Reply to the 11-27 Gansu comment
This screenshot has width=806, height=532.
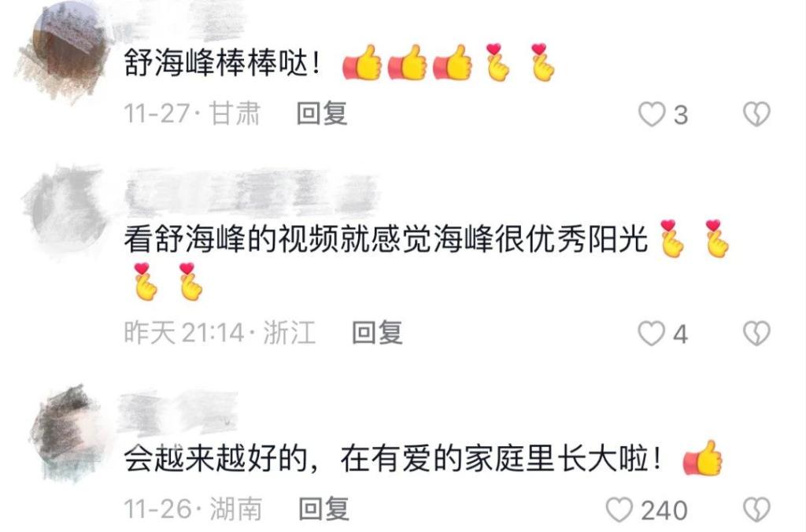(x=322, y=113)
